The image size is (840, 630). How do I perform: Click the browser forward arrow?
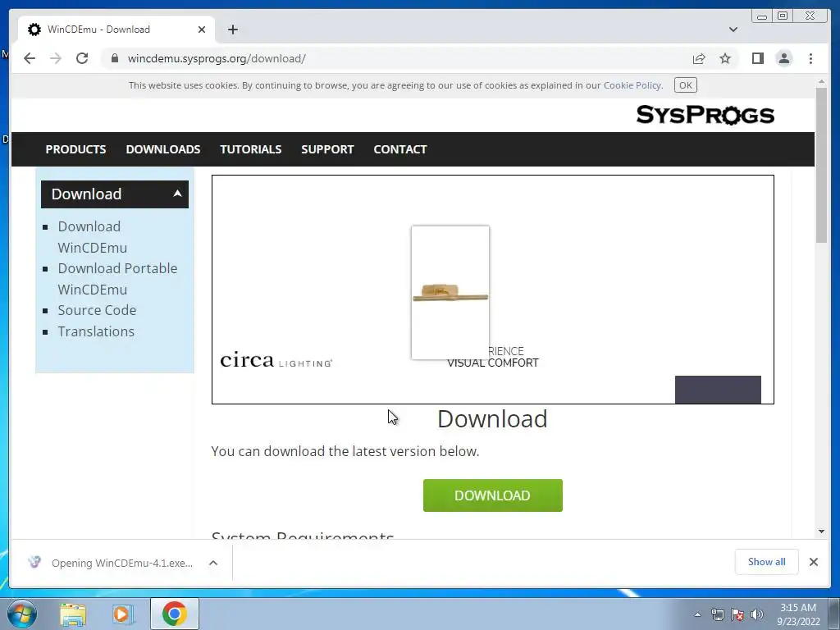(x=56, y=58)
